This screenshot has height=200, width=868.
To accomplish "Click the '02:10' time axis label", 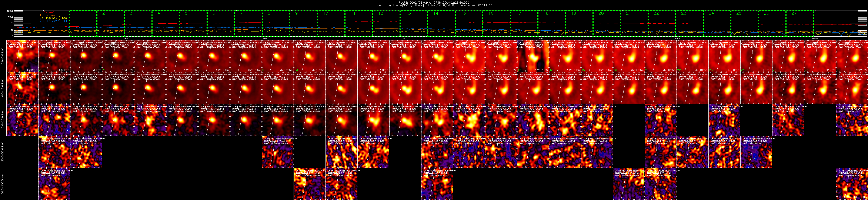I will (402, 39).
